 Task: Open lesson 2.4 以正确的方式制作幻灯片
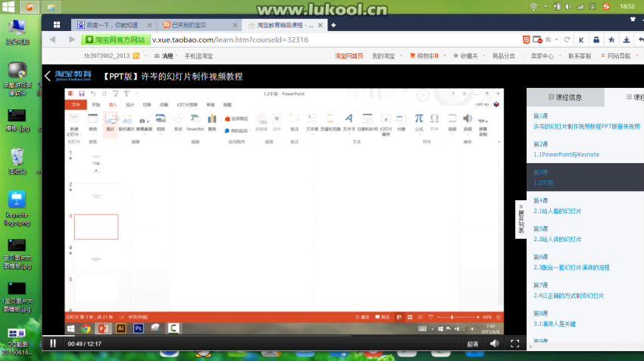tap(568, 296)
